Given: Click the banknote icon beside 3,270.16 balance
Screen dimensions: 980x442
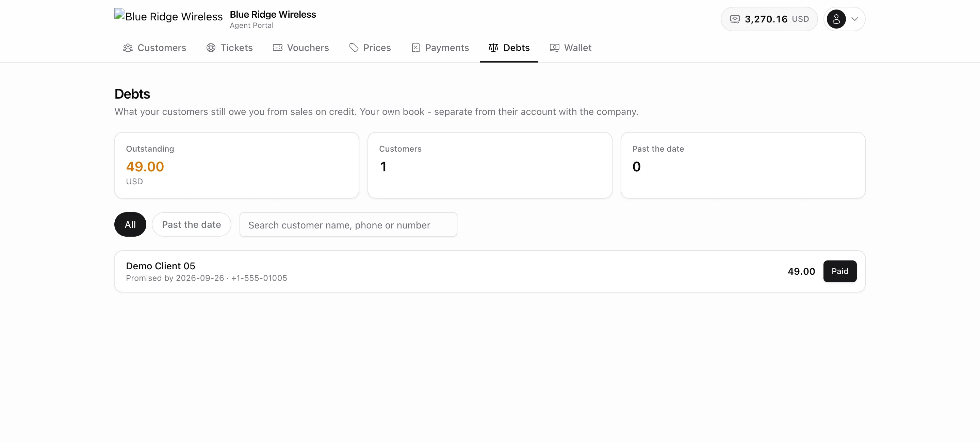Looking at the screenshot, I should click(735, 19).
